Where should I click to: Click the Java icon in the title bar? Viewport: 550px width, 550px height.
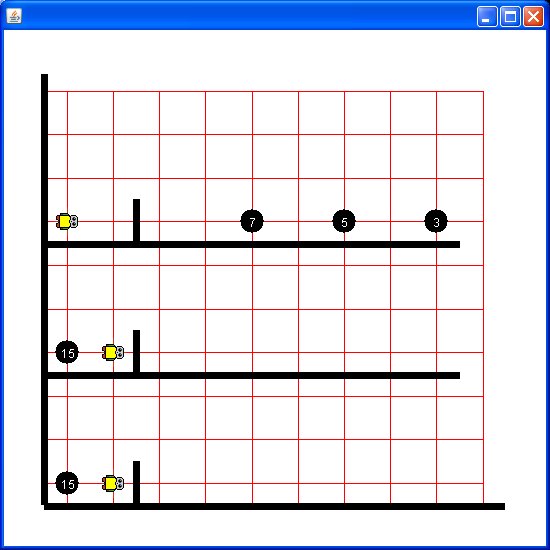pos(14,16)
